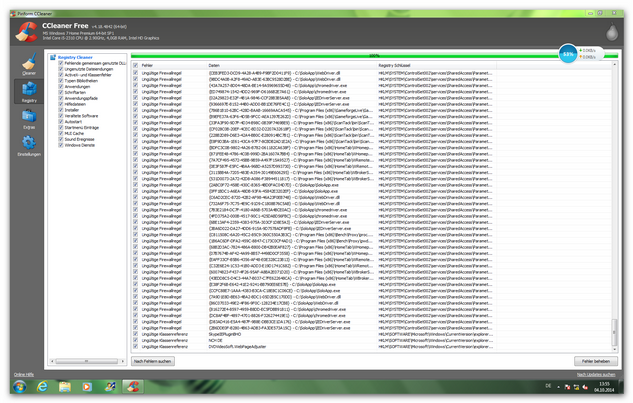Click the Action Center flag tray icon
The height and width of the screenshot is (403, 633).
(567, 387)
